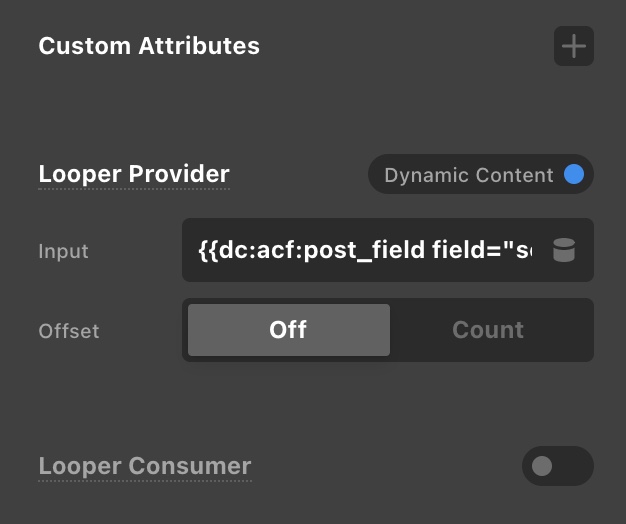This screenshot has height=524, width=626.
Task: Click the Offset row label
Action: (x=68, y=331)
